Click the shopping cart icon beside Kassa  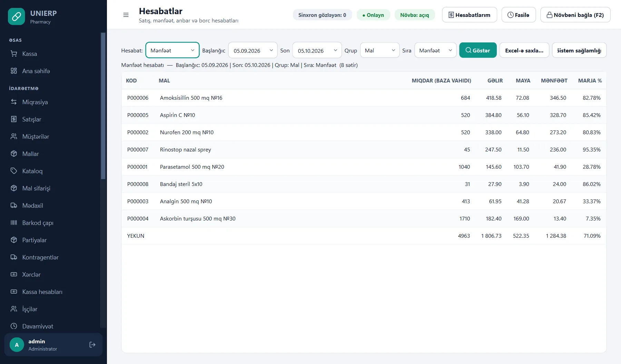(x=14, y=53)
